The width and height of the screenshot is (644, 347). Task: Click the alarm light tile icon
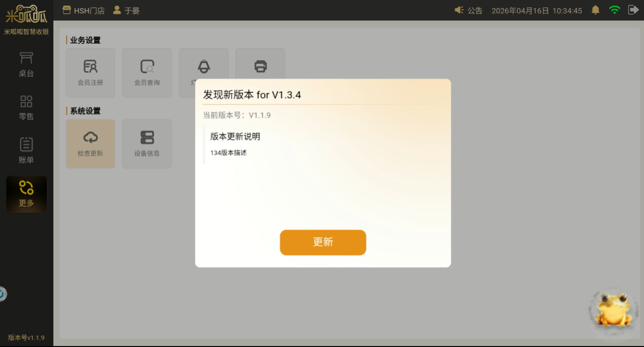coord(203,66)
